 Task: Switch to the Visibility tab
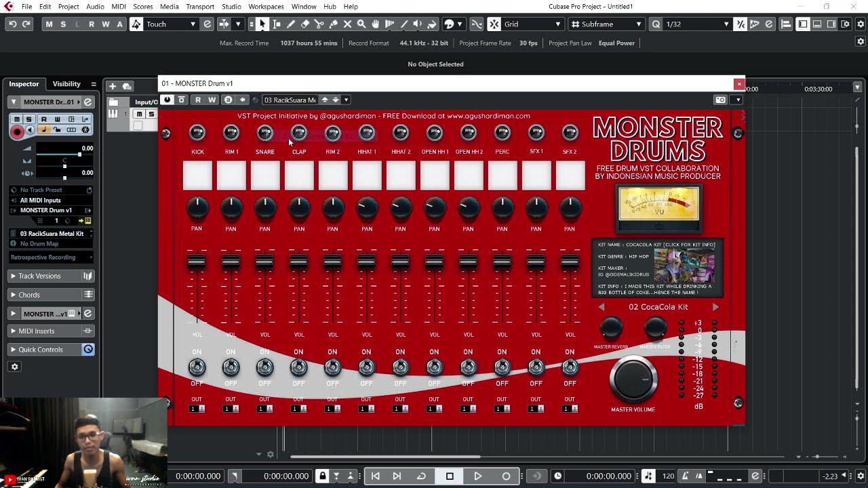point(66,84)
